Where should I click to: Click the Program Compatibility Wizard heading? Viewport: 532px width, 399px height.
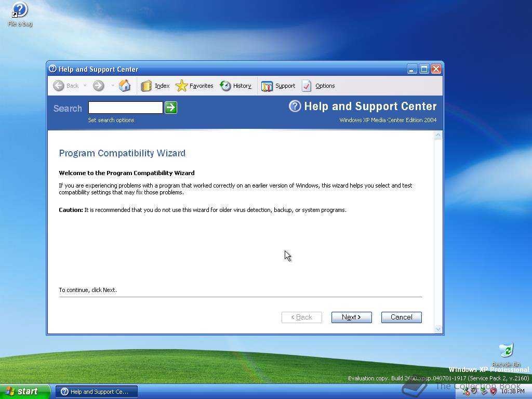click(122, 153)
